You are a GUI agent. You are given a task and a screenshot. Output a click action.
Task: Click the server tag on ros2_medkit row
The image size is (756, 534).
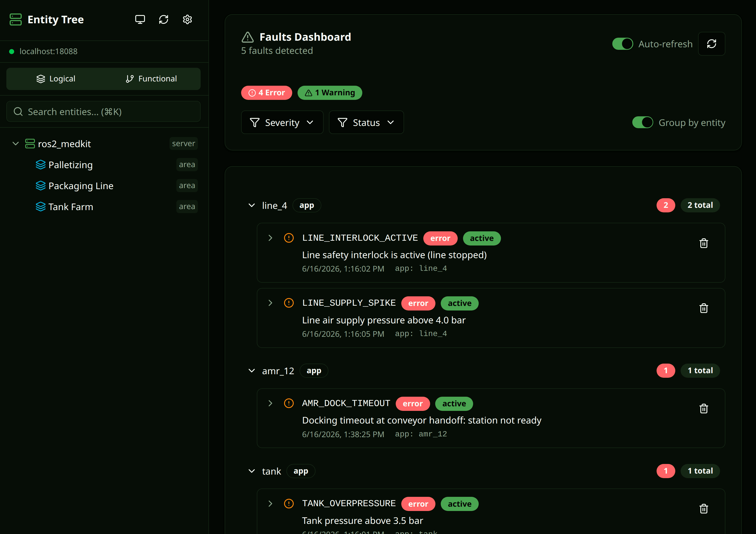(183, 143)
